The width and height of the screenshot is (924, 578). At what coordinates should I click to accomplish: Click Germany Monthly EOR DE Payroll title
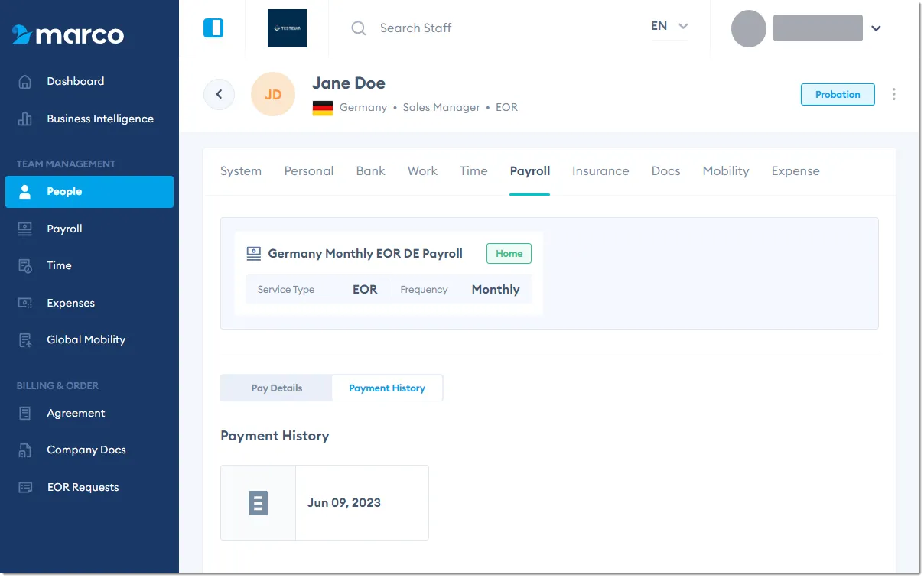point(365,254)
